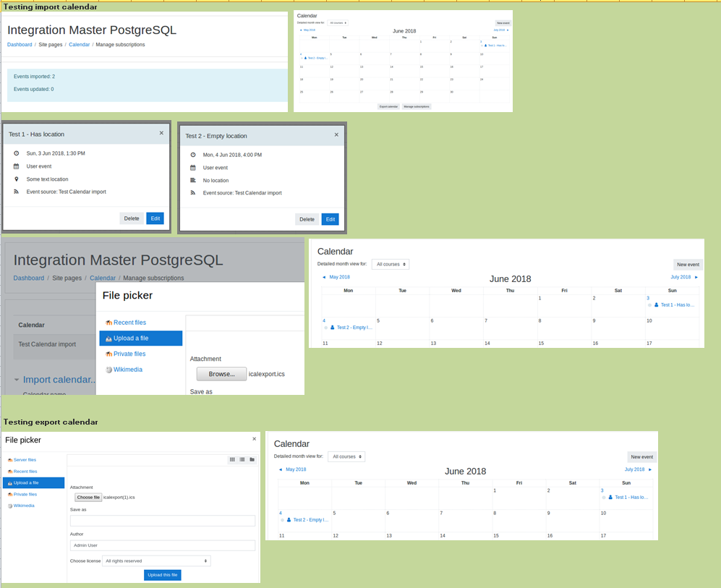The height and width of the screenshot is (588, 721).
Task: Open Test 2 - Empty l... in large import calendar
Action: (354, 328)
